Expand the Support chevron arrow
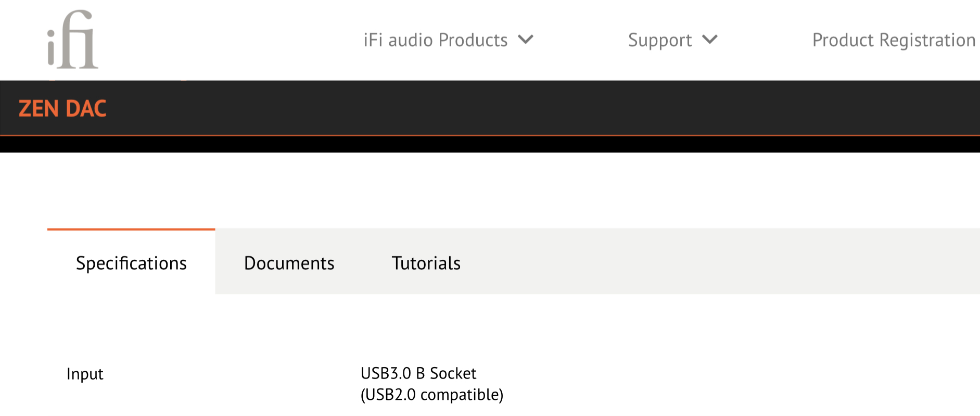This screenshot has height=416, width=980. pos(710,40)
